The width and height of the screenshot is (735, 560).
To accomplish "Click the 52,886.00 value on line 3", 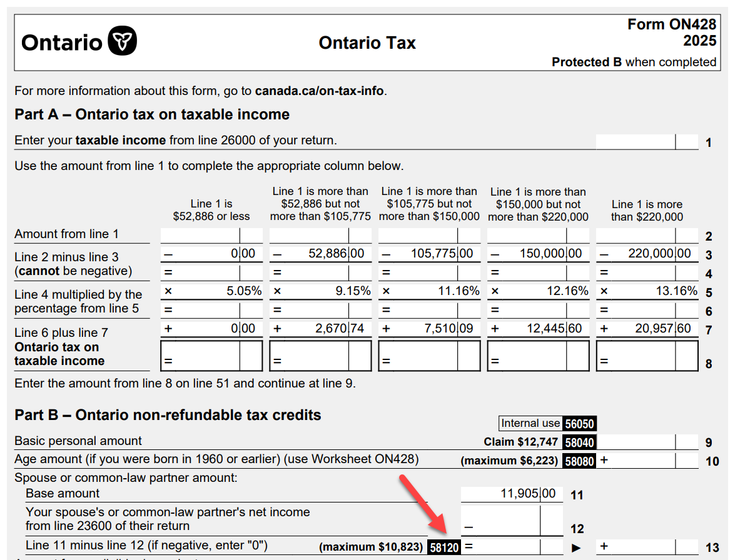I will pyautogui.click(x=336, y=254).
